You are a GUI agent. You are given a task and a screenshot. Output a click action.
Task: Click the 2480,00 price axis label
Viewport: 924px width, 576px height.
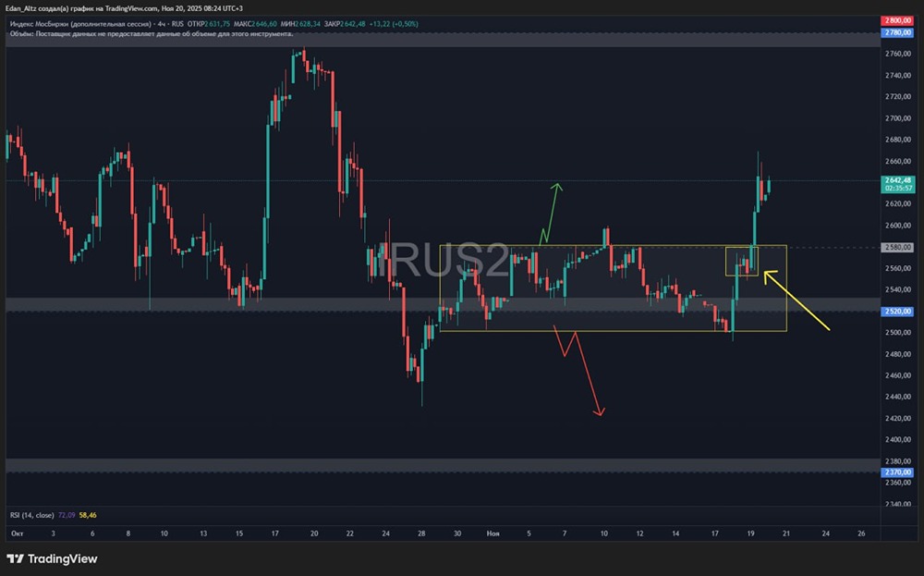(x=898, y=354)
